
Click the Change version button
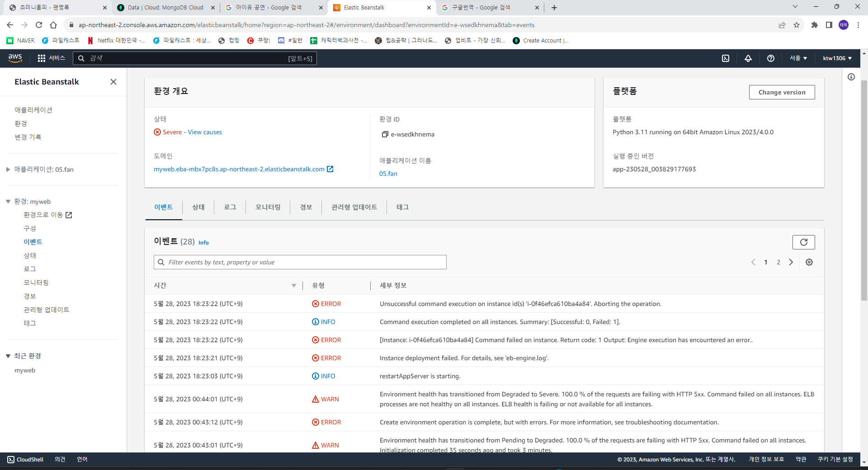coord(782,92)
